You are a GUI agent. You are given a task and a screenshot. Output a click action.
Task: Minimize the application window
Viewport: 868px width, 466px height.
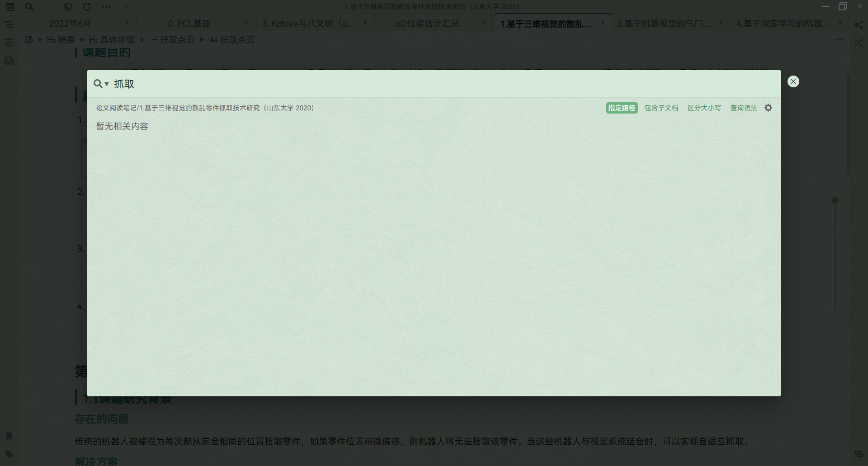pyautogui.click(x=826, y=7)
